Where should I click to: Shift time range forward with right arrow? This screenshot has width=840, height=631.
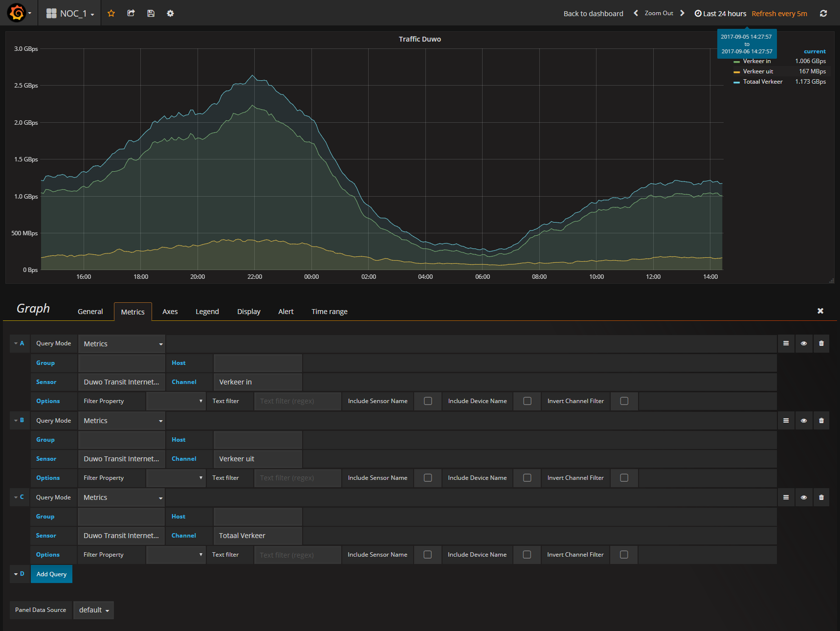click(682, 13)
